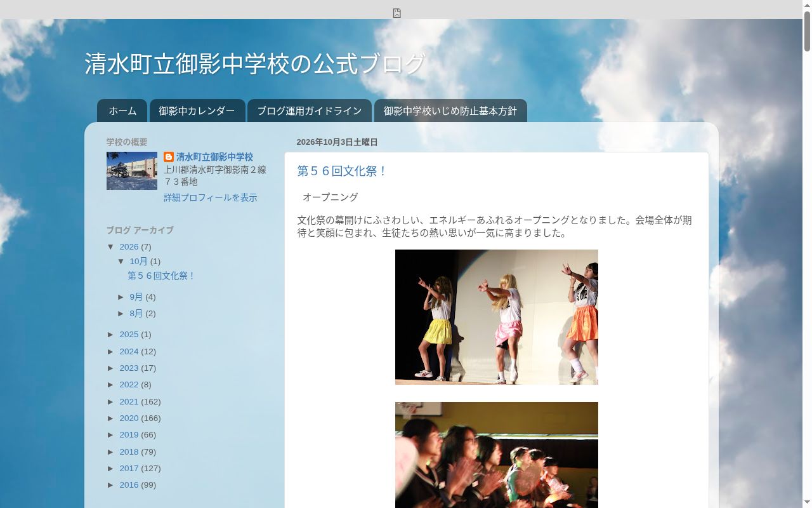Click the ブログ アーカイブ sidebar heading
This screenshot has width=812, height=508.
click(140, 231)
